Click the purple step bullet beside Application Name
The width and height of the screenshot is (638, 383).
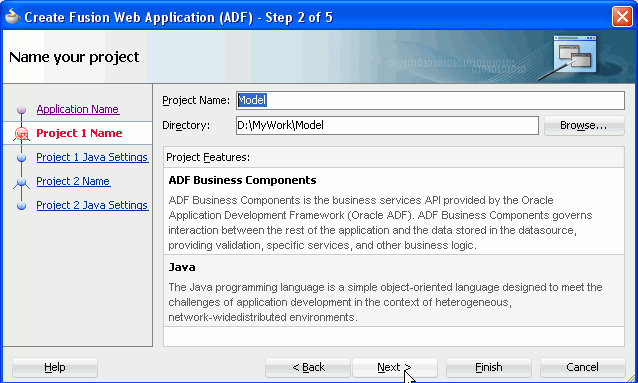point(22,109)
